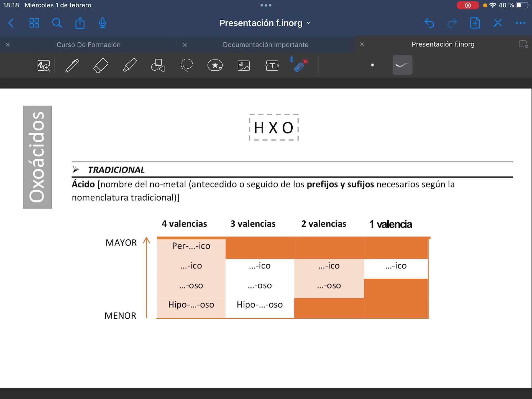Select the Eraser tool

pyautogui.click(x=101, y=65)
